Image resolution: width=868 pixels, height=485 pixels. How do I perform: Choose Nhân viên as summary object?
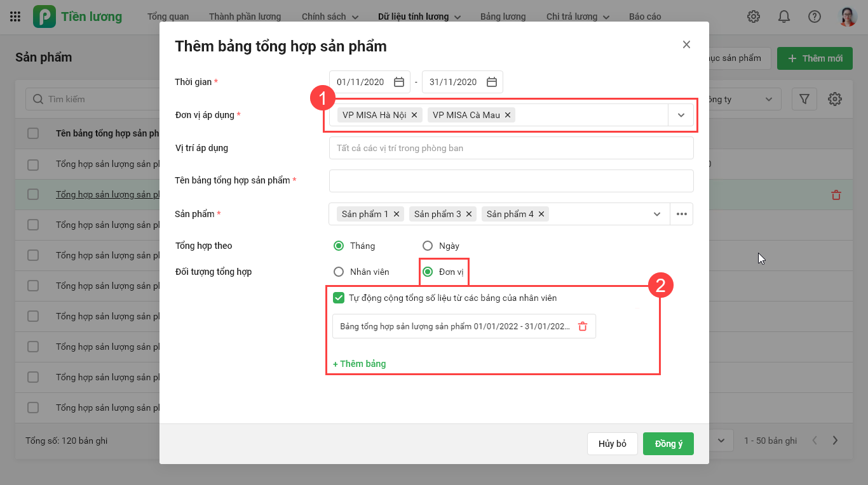(339, 272)
